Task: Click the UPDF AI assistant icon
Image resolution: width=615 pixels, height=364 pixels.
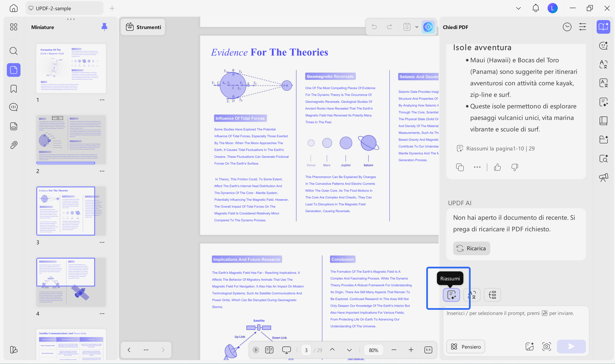Action: (428, 27)
